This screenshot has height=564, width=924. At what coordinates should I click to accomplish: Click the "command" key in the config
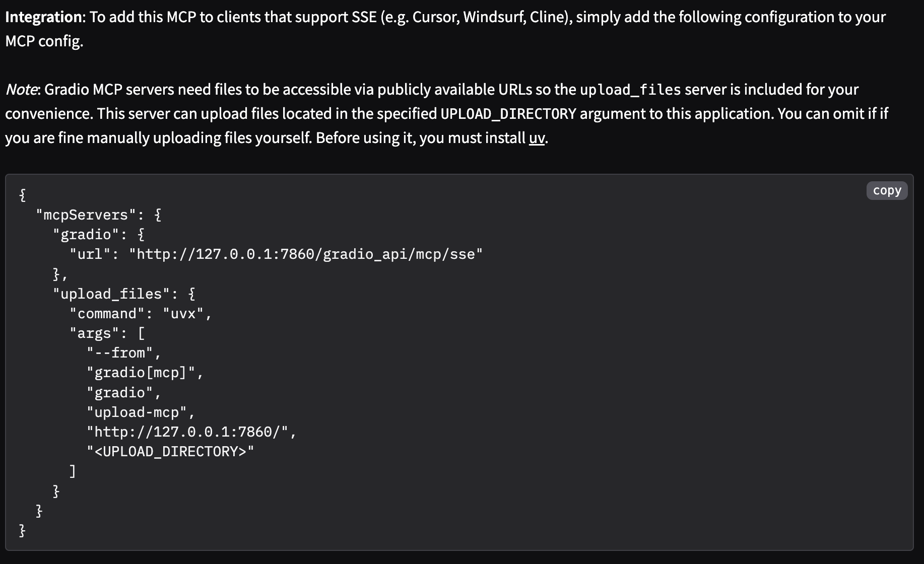[107, 314]
